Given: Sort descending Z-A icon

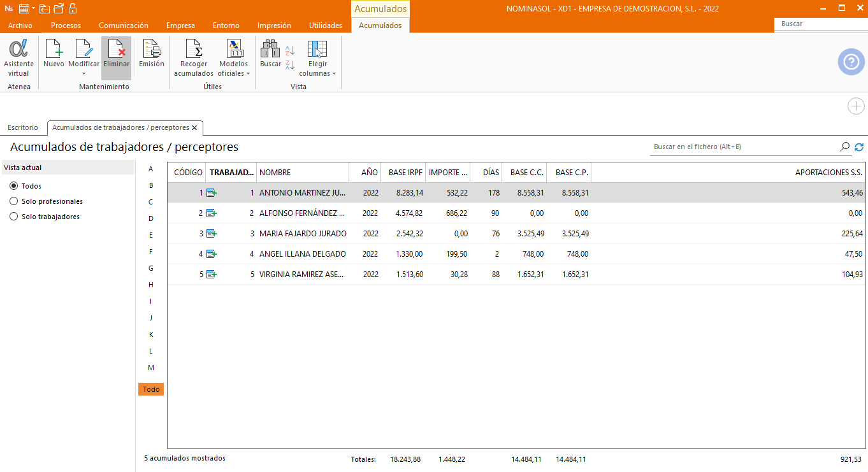Looking at the screenshot, I should click(x=290, y=64).
